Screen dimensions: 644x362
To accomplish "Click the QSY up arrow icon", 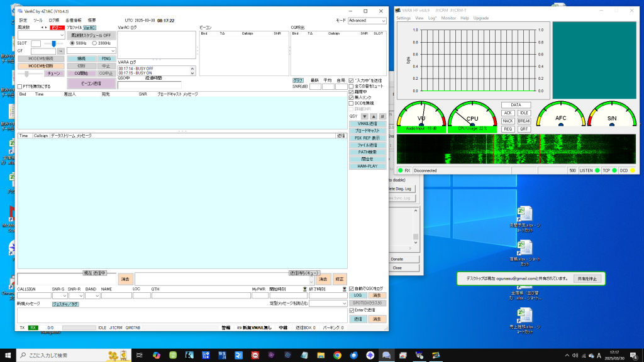I will point(373,116).
